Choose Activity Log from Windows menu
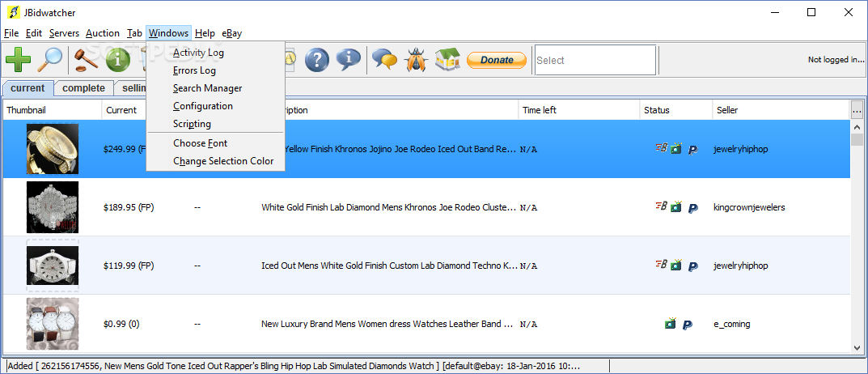The image size is (868, 374). click(216, 53)
